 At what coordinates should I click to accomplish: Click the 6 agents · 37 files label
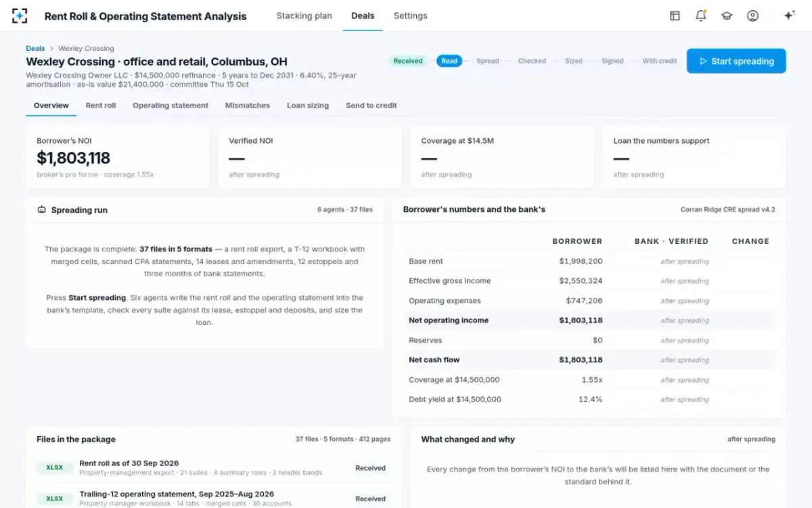pos(345,210)
